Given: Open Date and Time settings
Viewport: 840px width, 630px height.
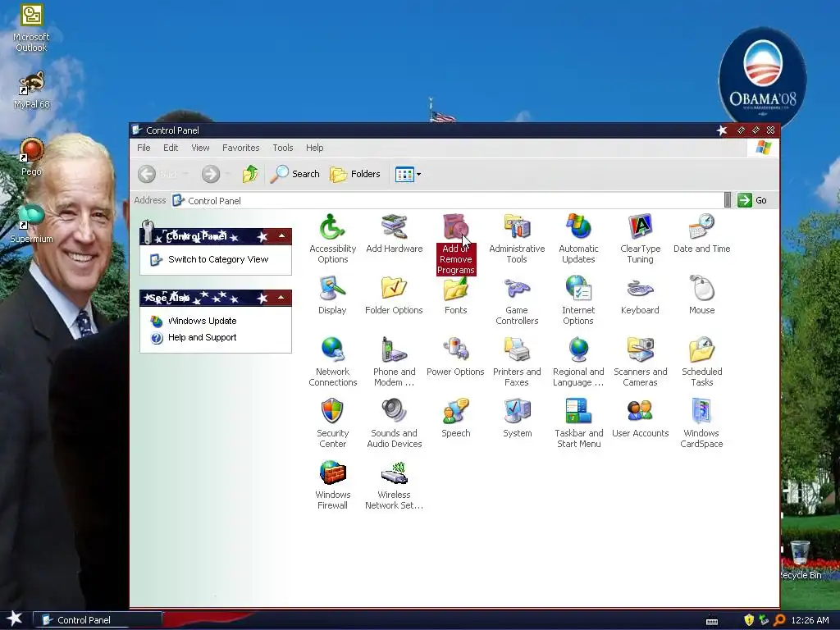Looking at the screenshot, I should click(x=702, y=234).
